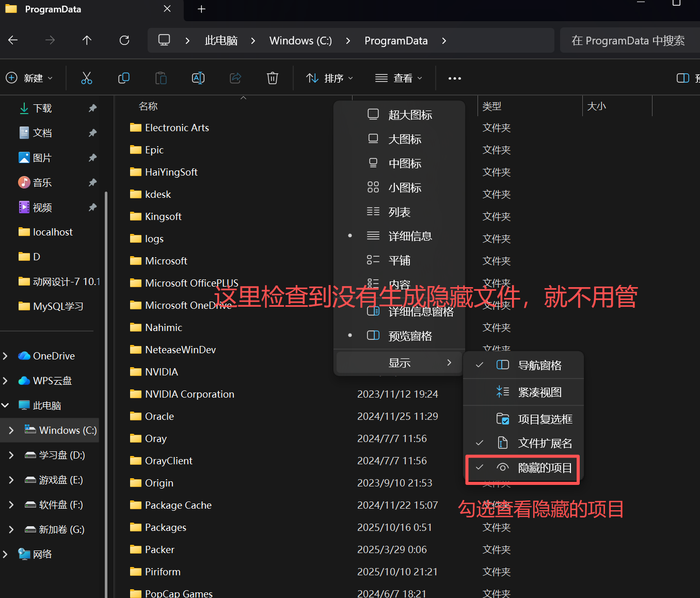The image size is (700, 598).
Task: Click chevron after ProgramData in address bar
Action: 444,40
